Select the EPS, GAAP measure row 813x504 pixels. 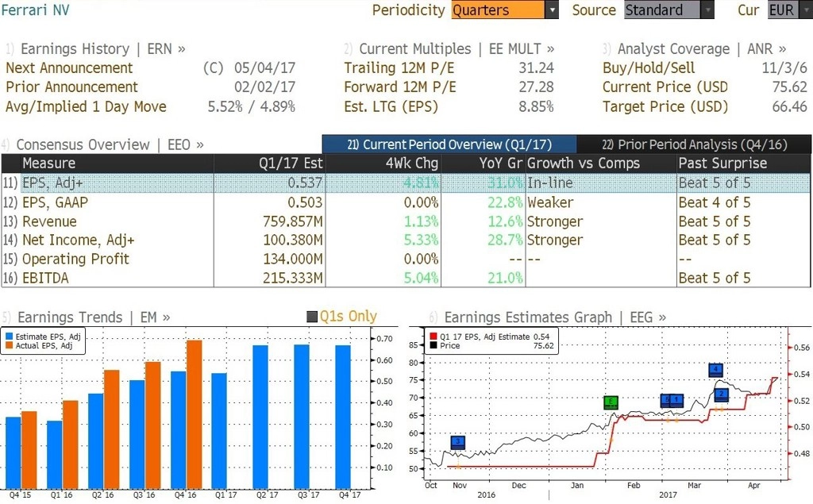(x=406, y=202)
